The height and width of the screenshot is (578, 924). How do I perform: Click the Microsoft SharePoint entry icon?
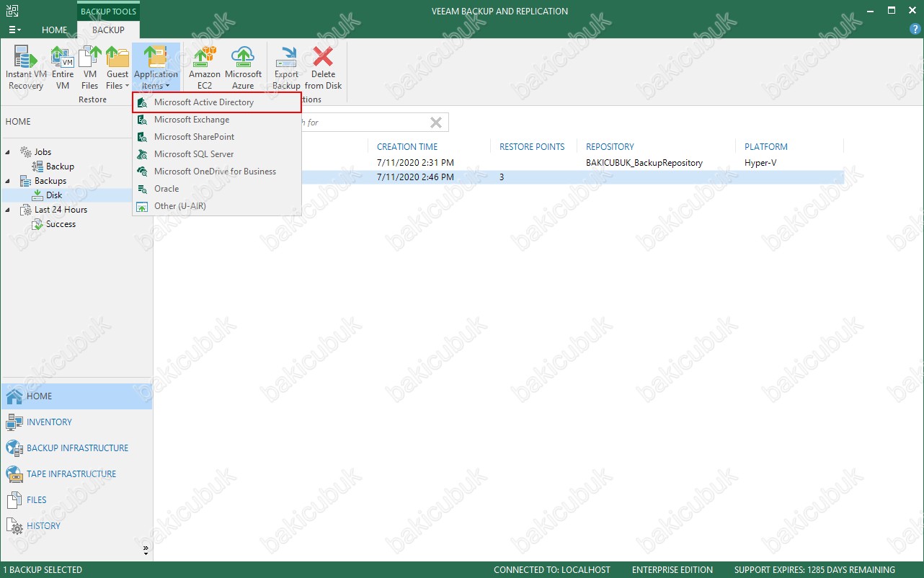tap(142, 137)
